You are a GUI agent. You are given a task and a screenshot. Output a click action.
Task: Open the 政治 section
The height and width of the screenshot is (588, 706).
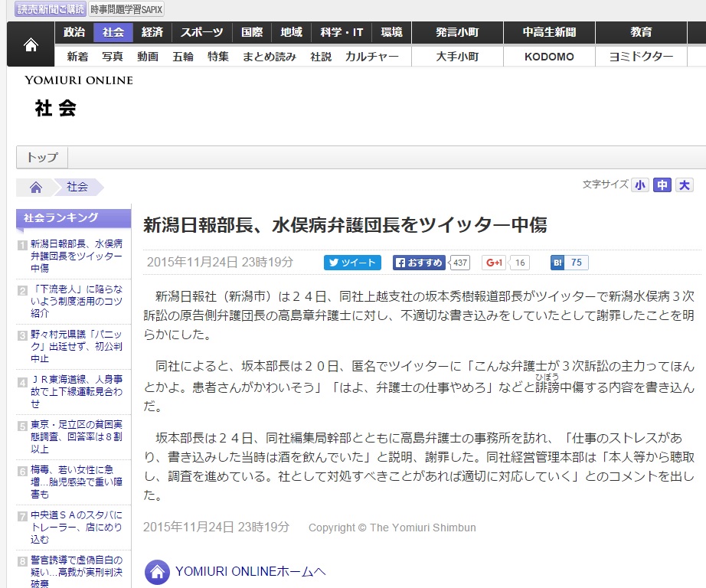74,32
